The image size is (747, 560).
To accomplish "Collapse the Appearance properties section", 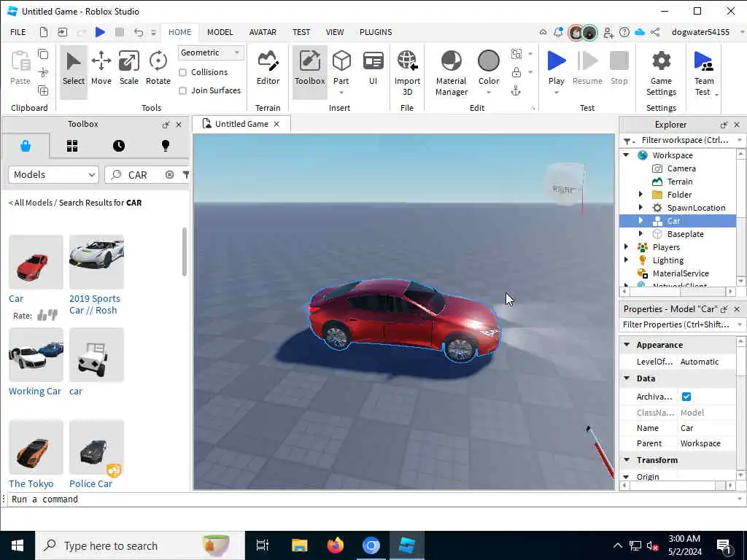I will [x=627, y=345].
